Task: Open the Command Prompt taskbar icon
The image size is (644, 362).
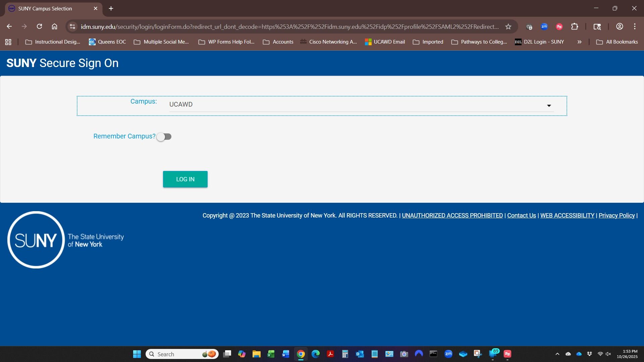Action: (434, 354)
